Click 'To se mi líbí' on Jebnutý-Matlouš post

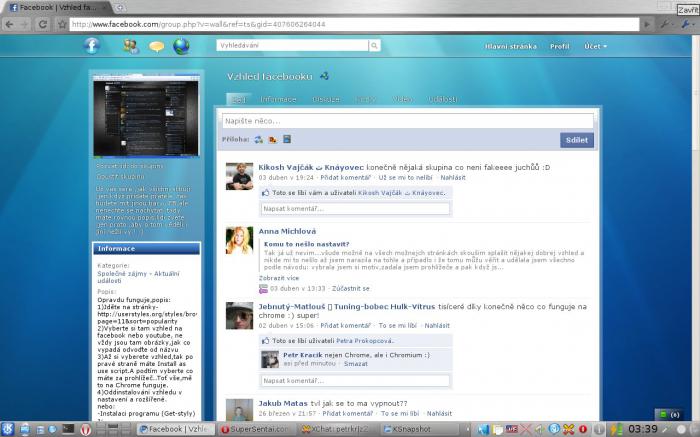coord(397,325)
